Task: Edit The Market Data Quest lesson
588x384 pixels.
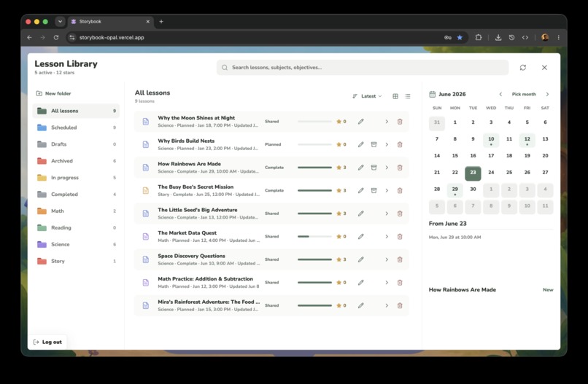Action: 360,236
